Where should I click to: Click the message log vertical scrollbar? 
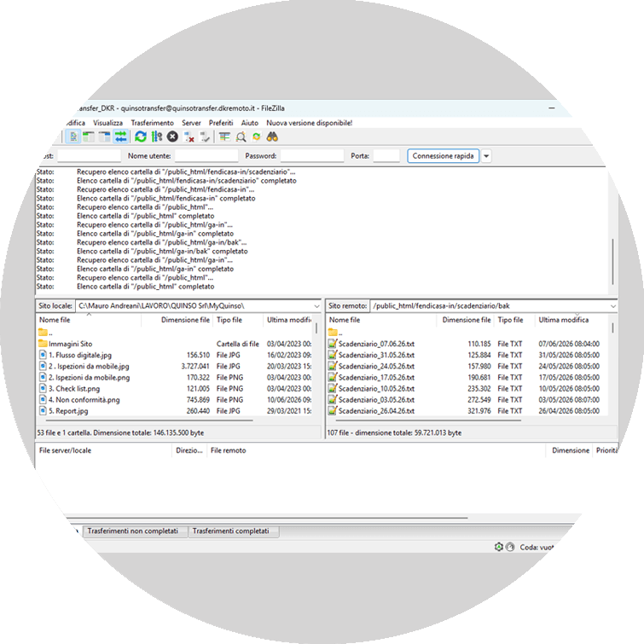[x=612, y=262]
